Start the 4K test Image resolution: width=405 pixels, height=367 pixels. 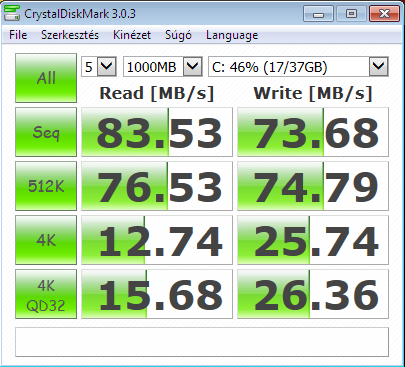click(x=46, y=240)
